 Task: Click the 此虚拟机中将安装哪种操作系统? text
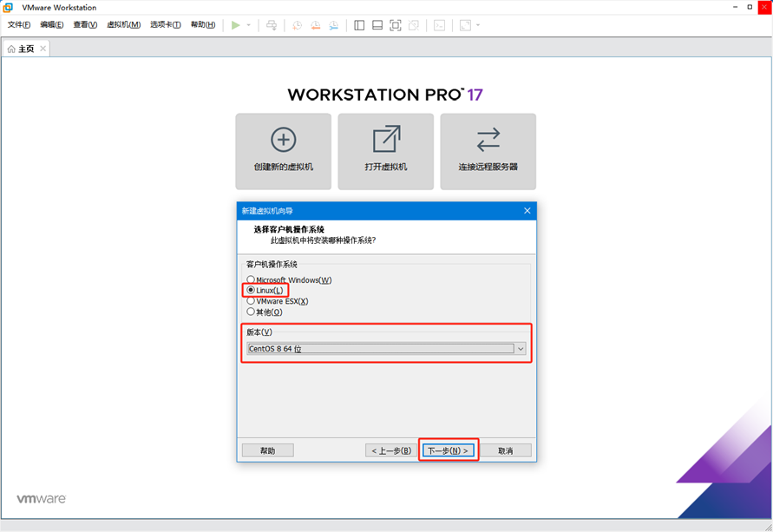(323, 240)
